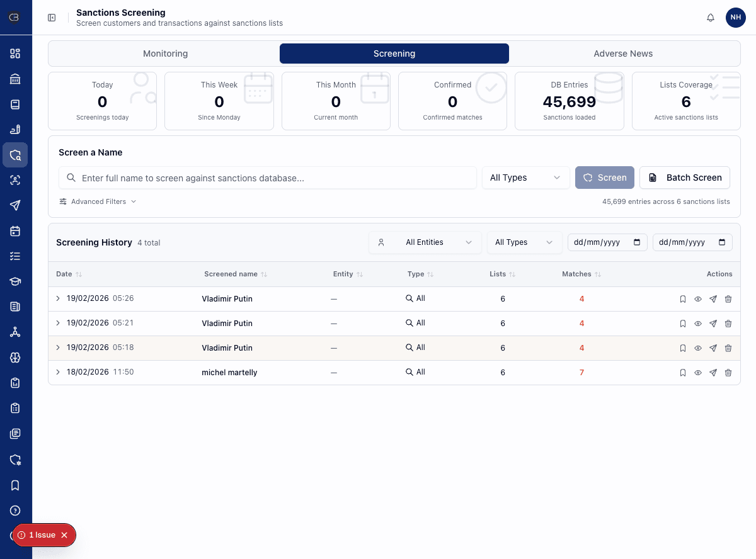This screenshot has height=559, width=756.
Task: Send the 05:26 Vladimir Putin screening
Action: 713,299
